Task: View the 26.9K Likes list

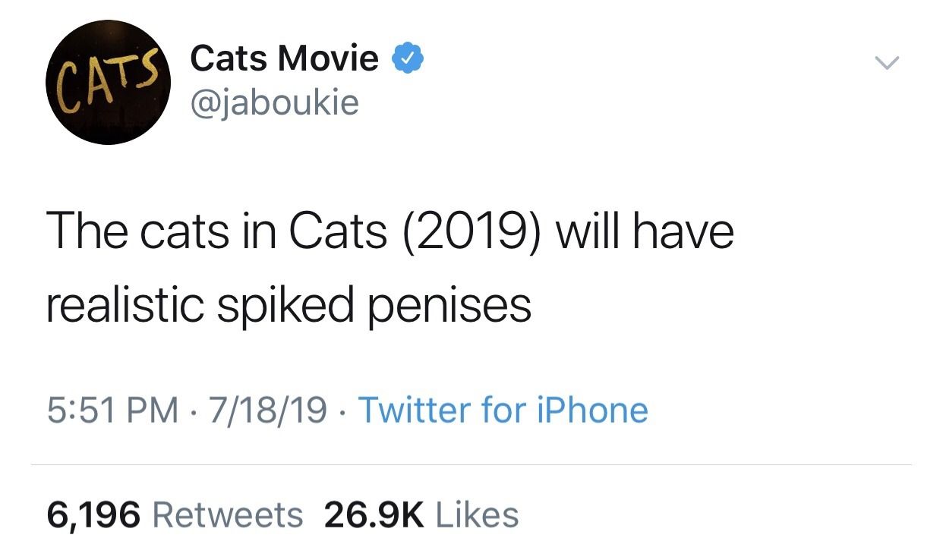Action: 421,515
